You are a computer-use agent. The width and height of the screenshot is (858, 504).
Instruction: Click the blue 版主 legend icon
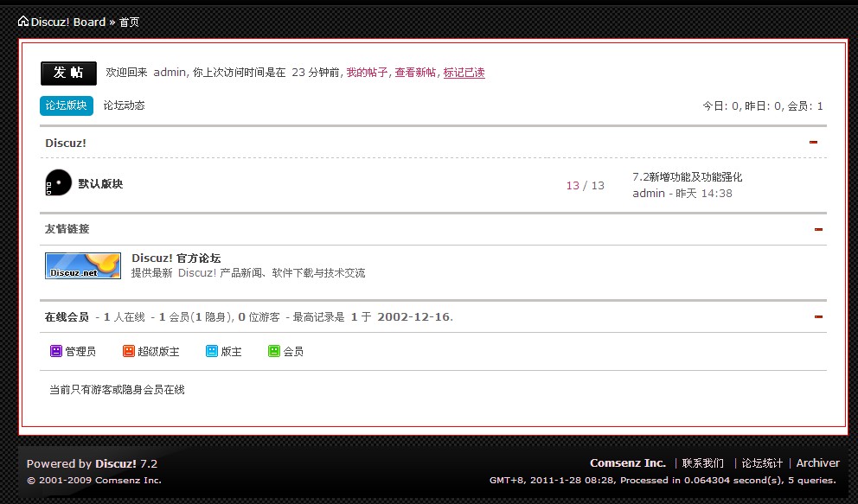coord(212,351)
